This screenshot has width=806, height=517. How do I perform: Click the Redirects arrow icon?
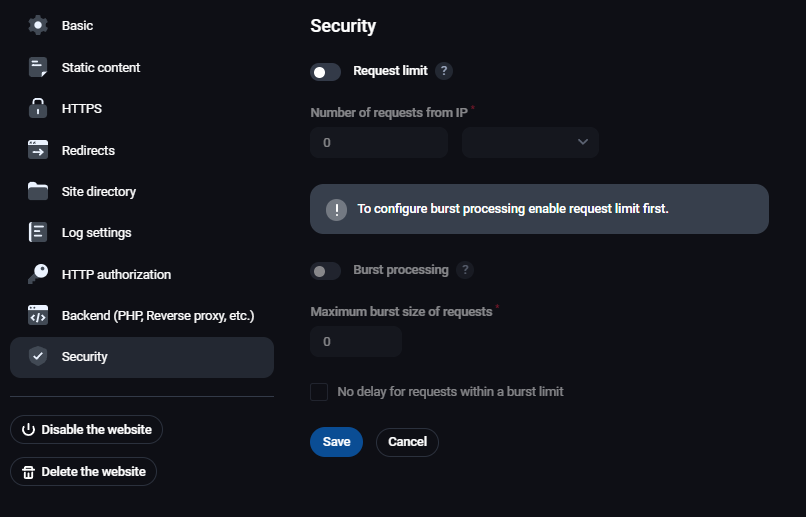[x=38, y=150]
